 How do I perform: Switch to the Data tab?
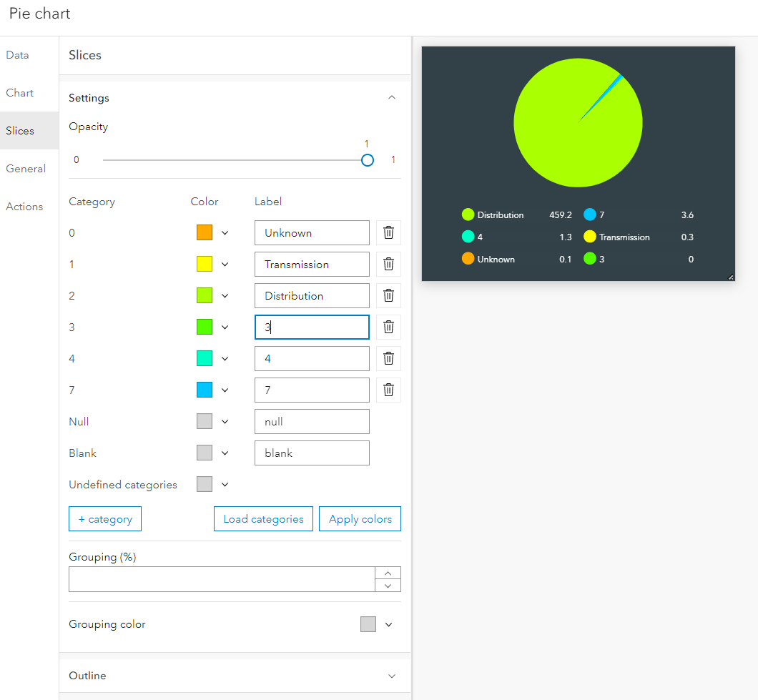(x=17, y=54)
